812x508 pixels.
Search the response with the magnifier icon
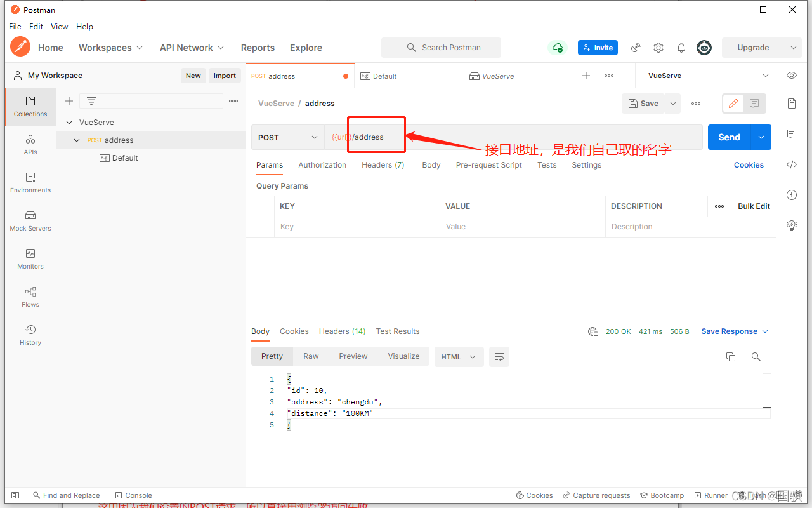pos(756,357)
